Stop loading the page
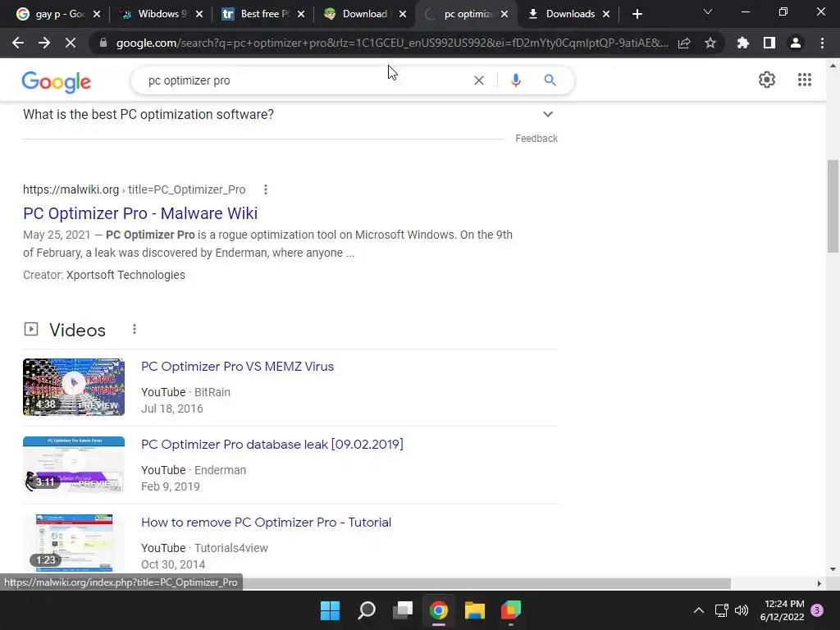Image resolution: width=840 pixels, height=630 pixels. tap(71, 43)
